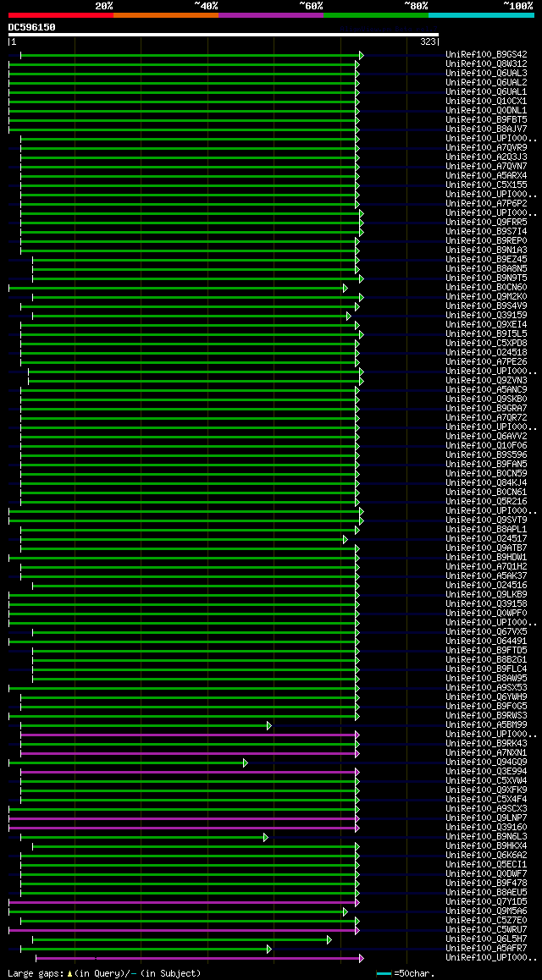
Task: Click the purple ~60% identity legend bar
Action: [271, 15]
